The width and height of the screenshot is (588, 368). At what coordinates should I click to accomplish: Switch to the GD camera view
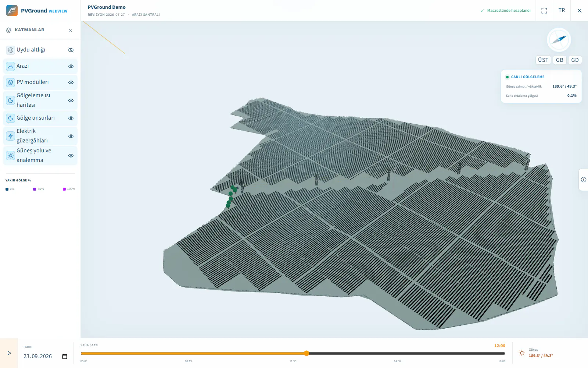click(575, 60)
